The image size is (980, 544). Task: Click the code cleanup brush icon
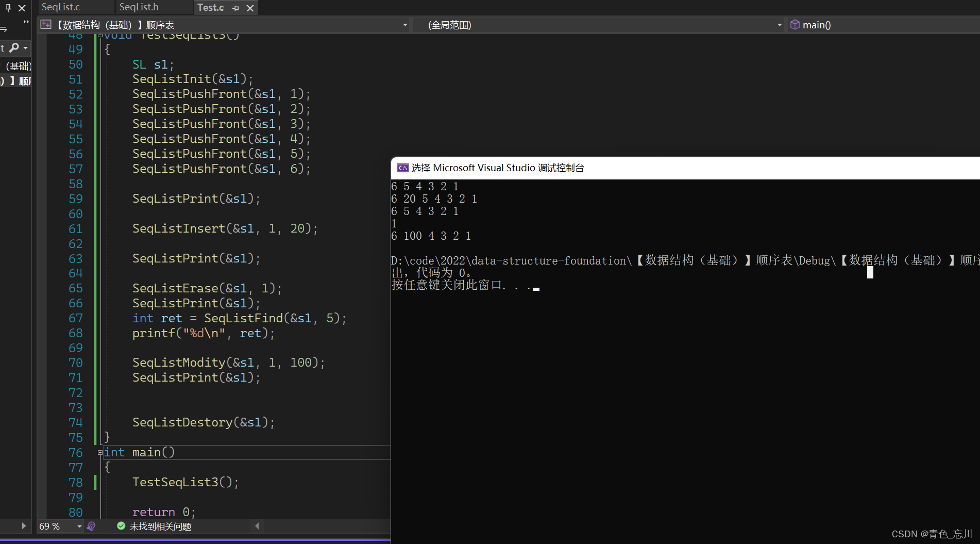pos(91,526)
